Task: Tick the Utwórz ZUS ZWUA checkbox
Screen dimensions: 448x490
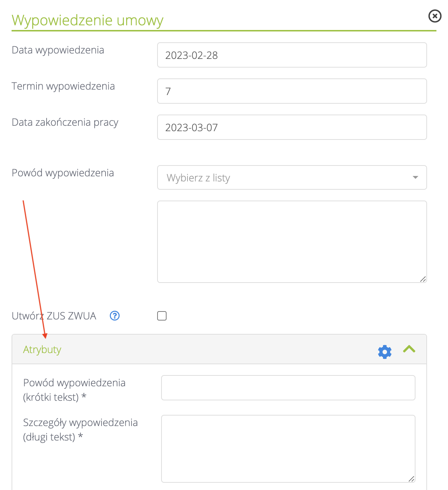Action: click(x=162, y=316)
